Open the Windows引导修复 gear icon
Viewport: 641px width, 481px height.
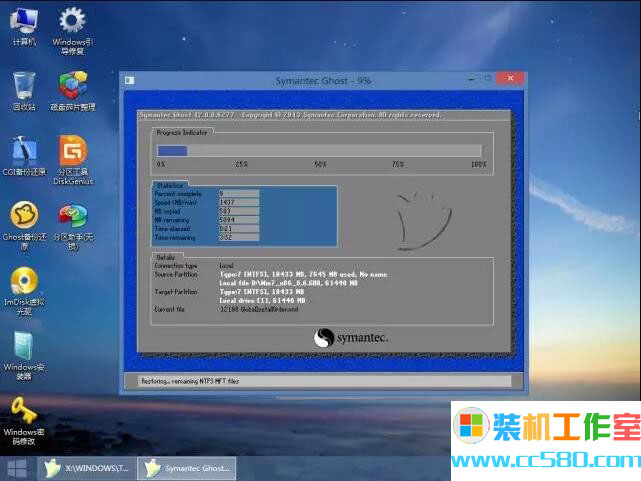[x=72, y=30]
